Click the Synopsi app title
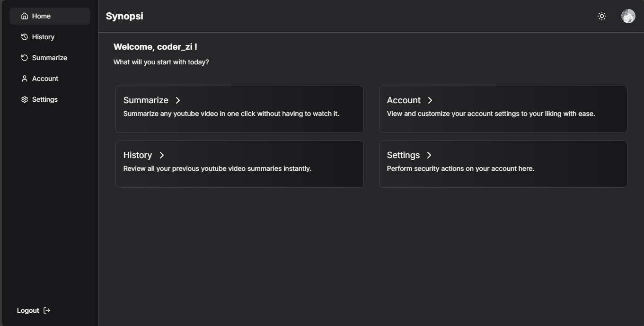Image resolution: width=644 pixels, height=326 pixels. pyautogui.click(x=124, y=16)
